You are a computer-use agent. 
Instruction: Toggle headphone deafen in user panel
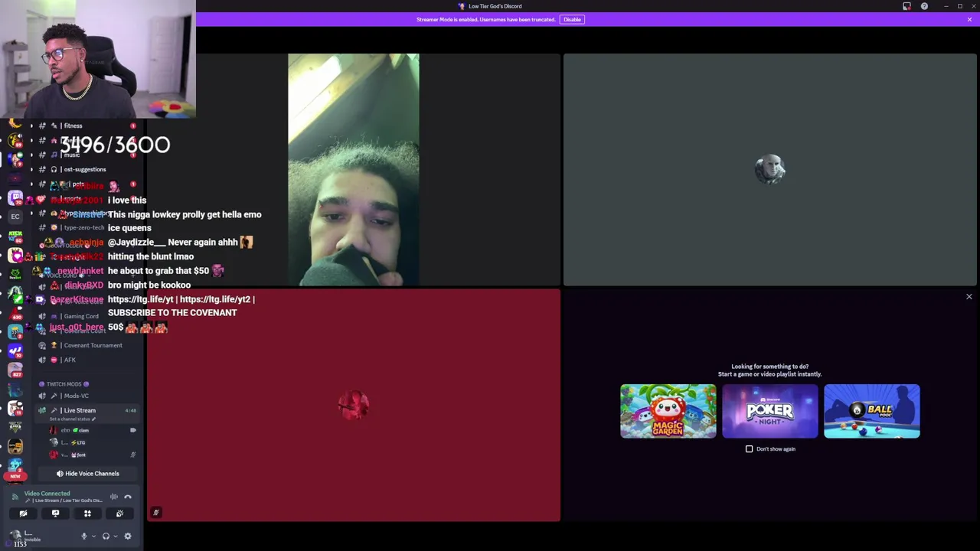tap(106, 536)
